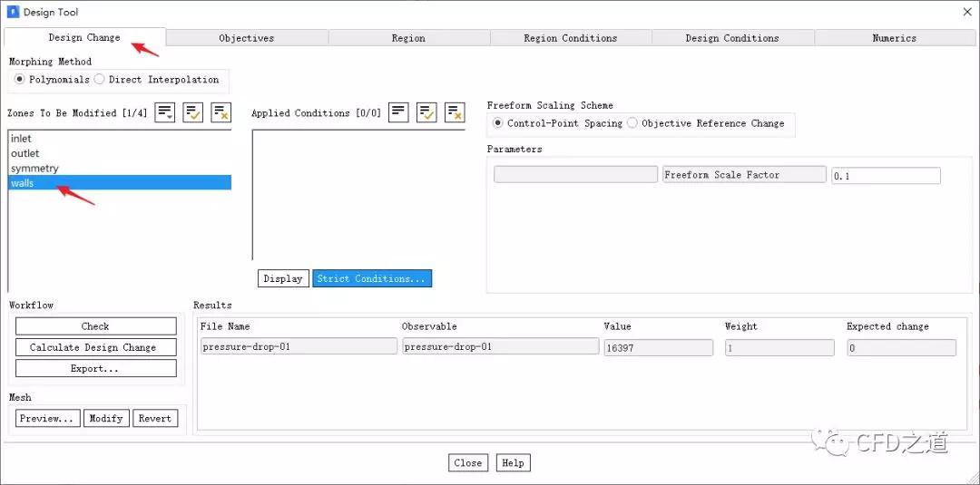Edit the Freeform Scale Factor value 0.1
Screen dimensions: 980x485
(886, 176)
